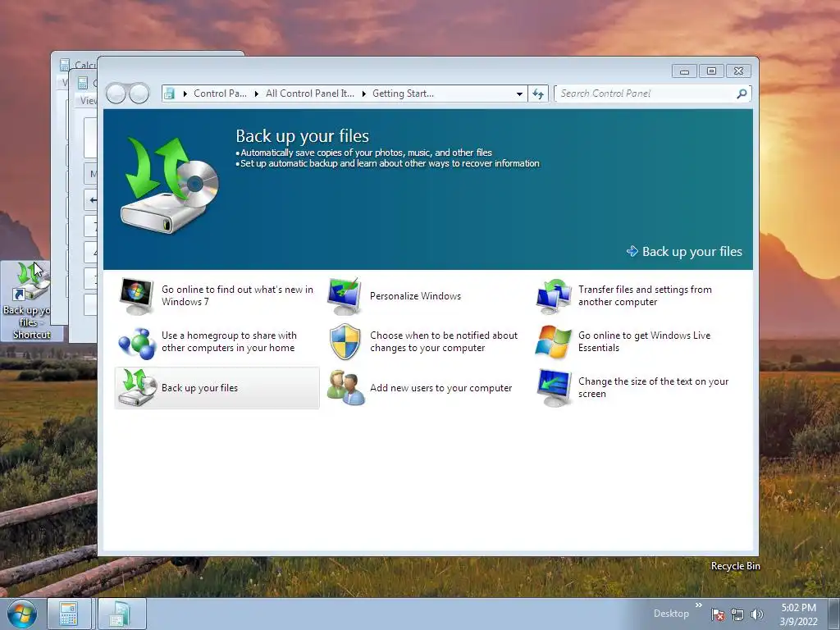Select Go online to find out what's new
This screenshot has height=630, width=840.
(x=237, y=295)
